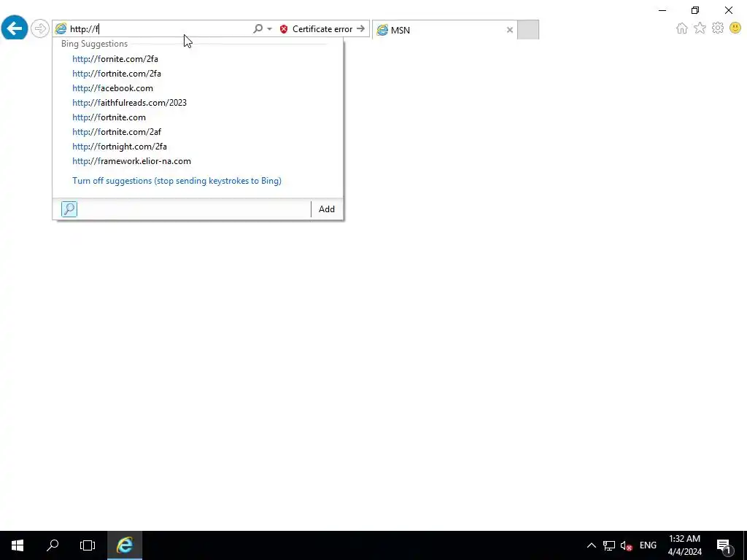Screen dimensions: 747x560
Task: Open the address bar autocomplete dropdown arrow
Action: coord(270,29)
